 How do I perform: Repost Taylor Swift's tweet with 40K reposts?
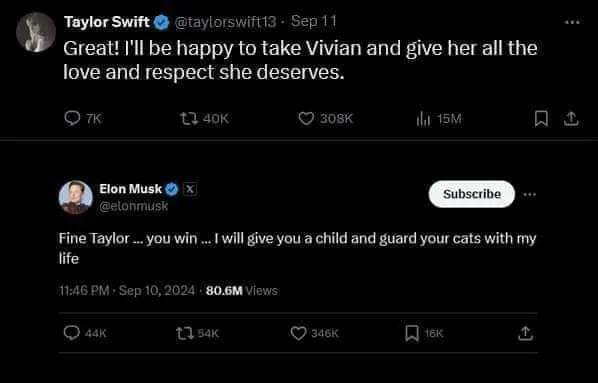(189, 119)
